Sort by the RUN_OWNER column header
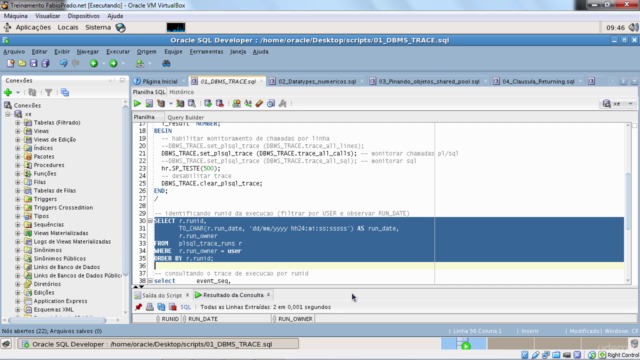Screen dimensions: 640x360 coord(294,319)
